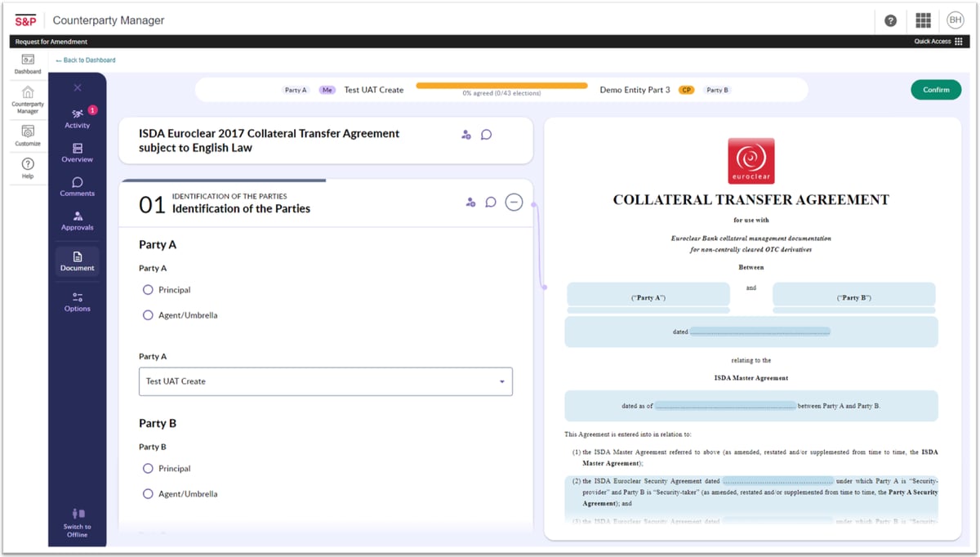Open Counterparty Manager in left rail
The image size is (980, 557).
point(28,100)
